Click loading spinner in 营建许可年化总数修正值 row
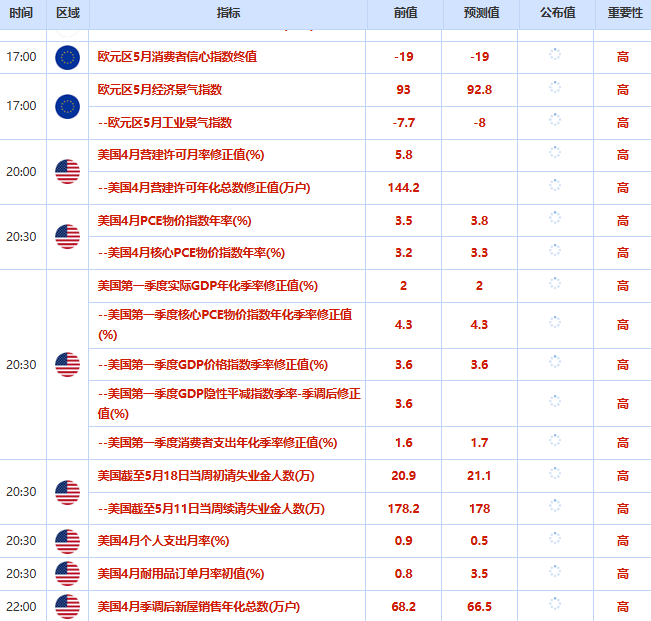The height and width of the screenshot is (621, 651). click(555, 185)
